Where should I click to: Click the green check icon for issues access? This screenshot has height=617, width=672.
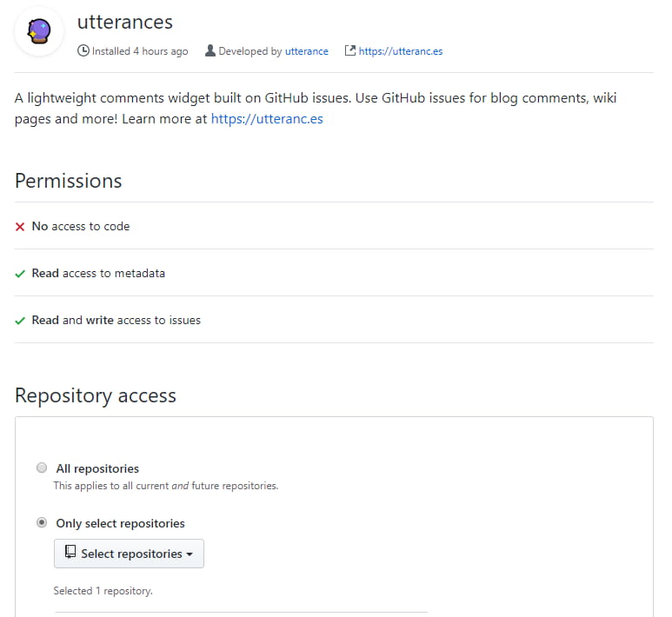coord(20,321)
